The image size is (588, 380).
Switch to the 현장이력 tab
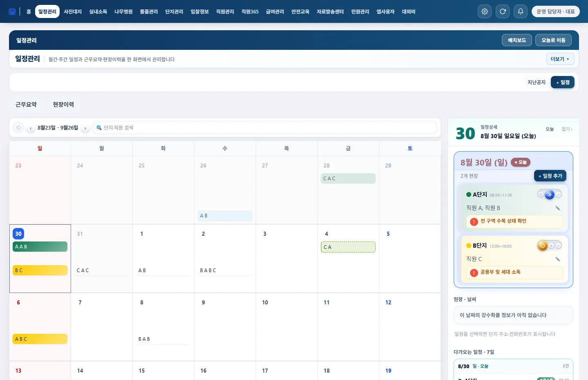click(x=63, y=105)
